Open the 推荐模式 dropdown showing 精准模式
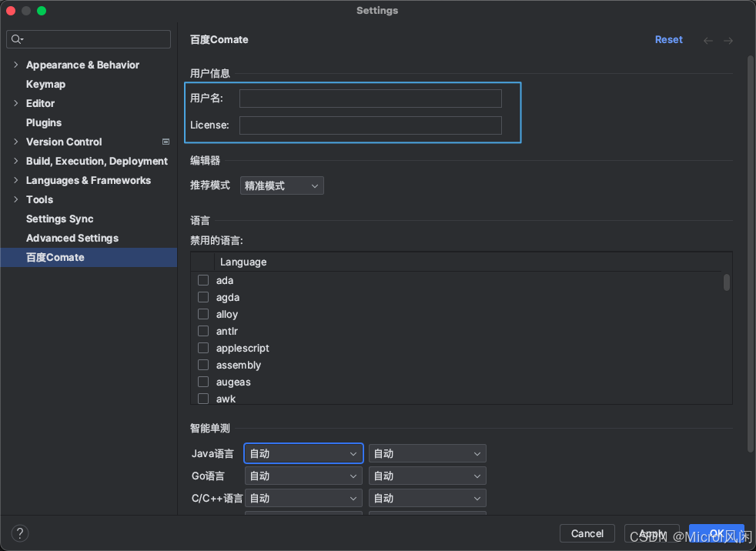 pyautogui.click(x=282, y=185)
